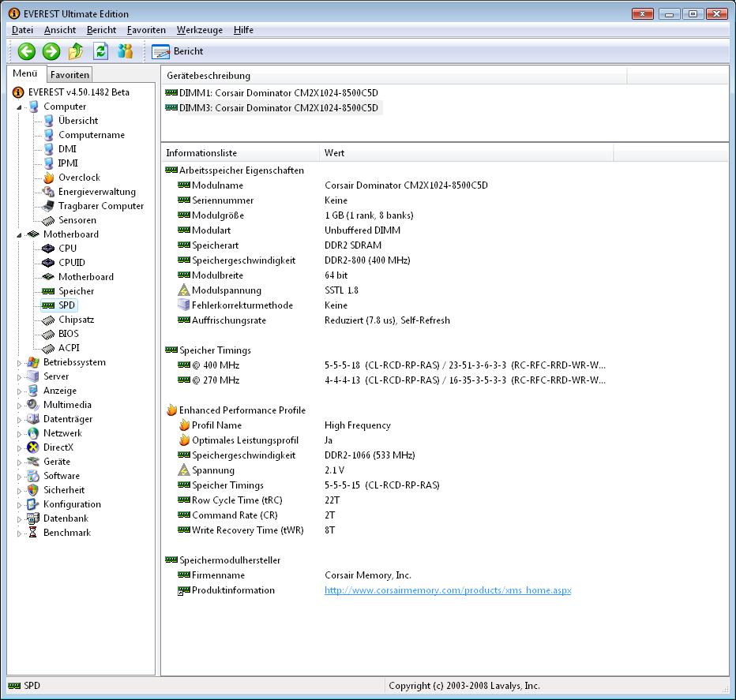This screenshot has height=700, width=736.
Task: Expand the Betriebssystem branch
Action: [19, 363]
